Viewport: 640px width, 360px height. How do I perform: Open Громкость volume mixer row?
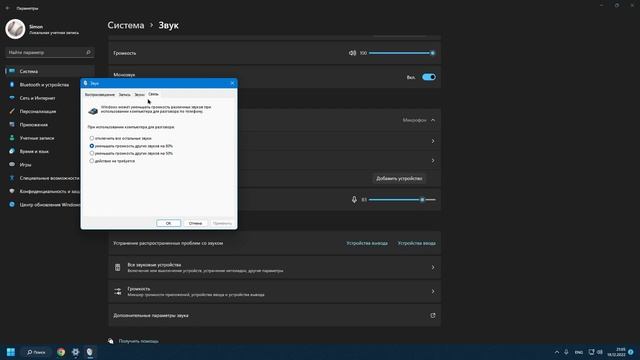click(275, 291)
